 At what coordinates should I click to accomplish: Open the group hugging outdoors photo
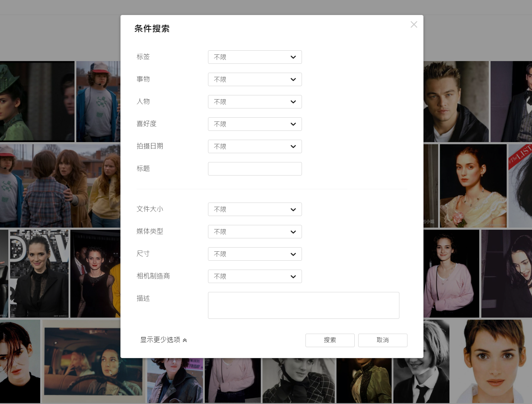(x=60, y=186)
